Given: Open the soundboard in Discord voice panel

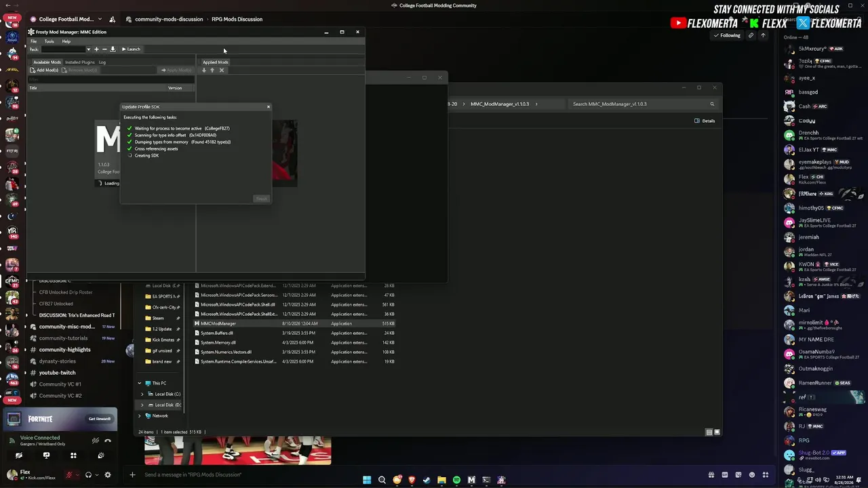Looking at the screenshot, I should click(100, 455).
